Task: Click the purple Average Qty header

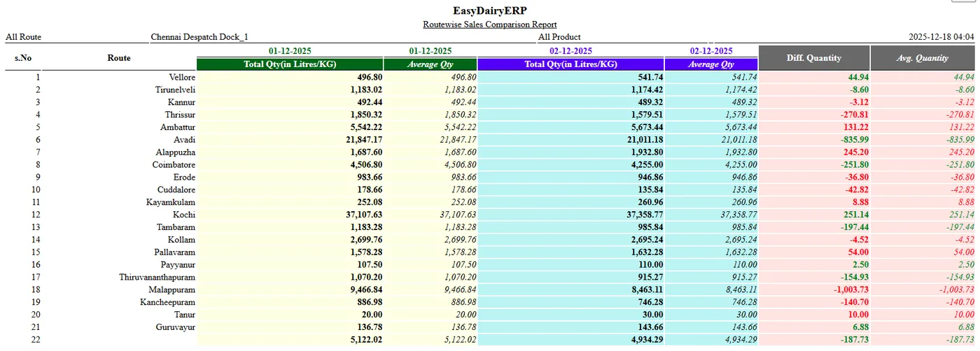Action: click(711, 64)
